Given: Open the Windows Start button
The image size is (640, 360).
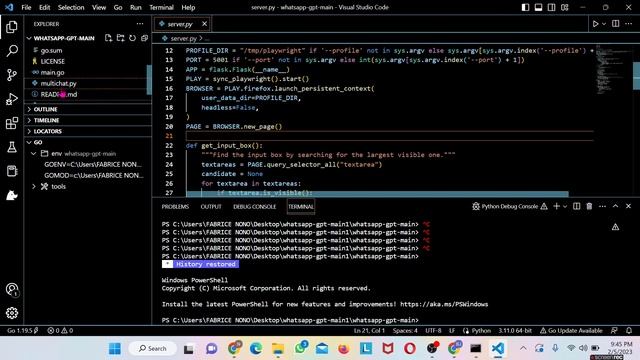Looking at the screenshot, I should point(115,349).
